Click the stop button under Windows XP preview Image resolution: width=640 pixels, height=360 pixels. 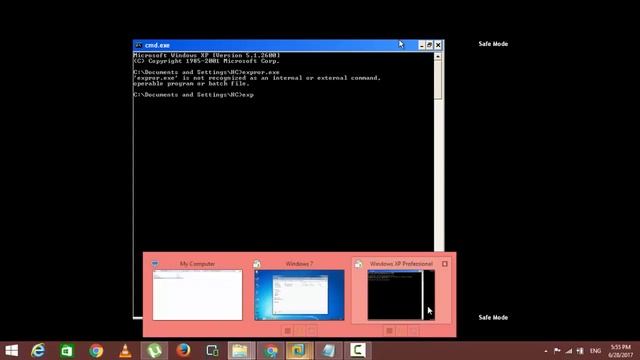coord(389,331)
